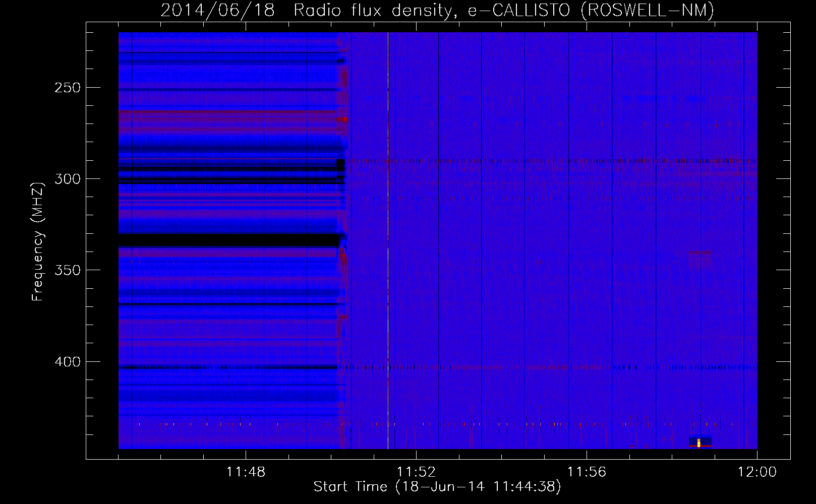Click the white vertical line near 11:51
Viewport: 816px width, 504px height.
pyautogui.click(x=388, y=240)
